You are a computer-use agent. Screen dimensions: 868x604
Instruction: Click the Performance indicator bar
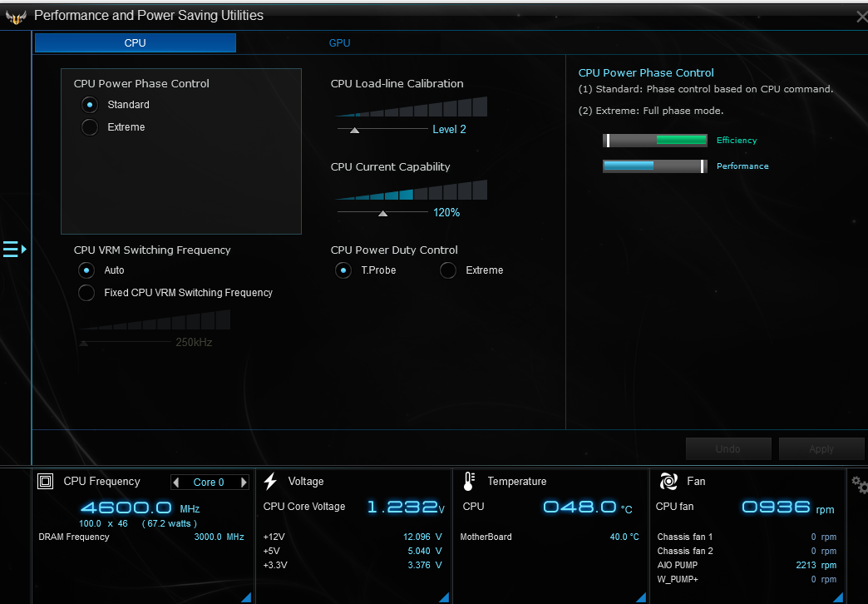point(655,166)
